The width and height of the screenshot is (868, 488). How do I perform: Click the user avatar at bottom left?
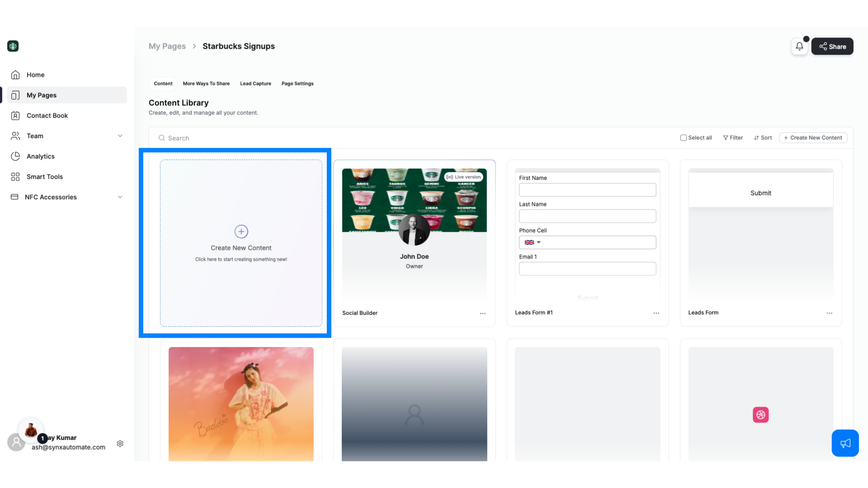(x=16, y=442)
